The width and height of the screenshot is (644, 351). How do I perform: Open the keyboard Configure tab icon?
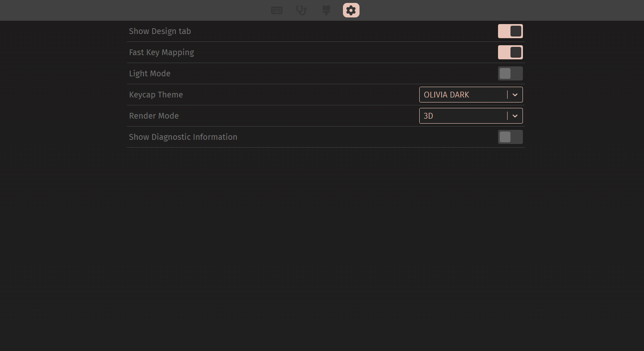click(277, 10)
